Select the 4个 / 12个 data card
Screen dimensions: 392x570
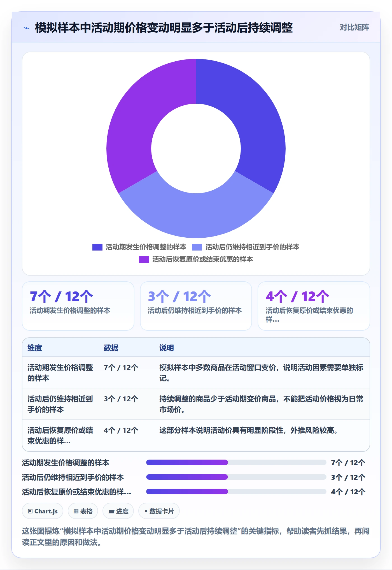click(x=314, y=306)
